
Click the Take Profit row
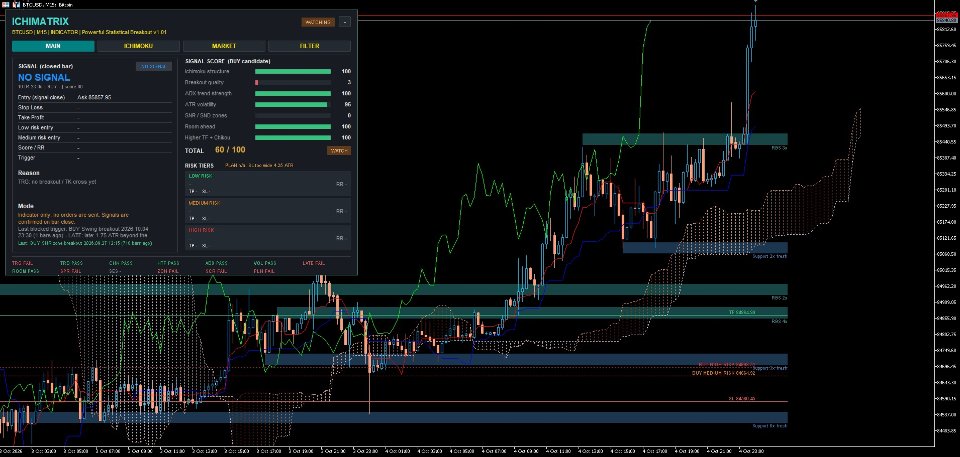(x=95, y=118)
